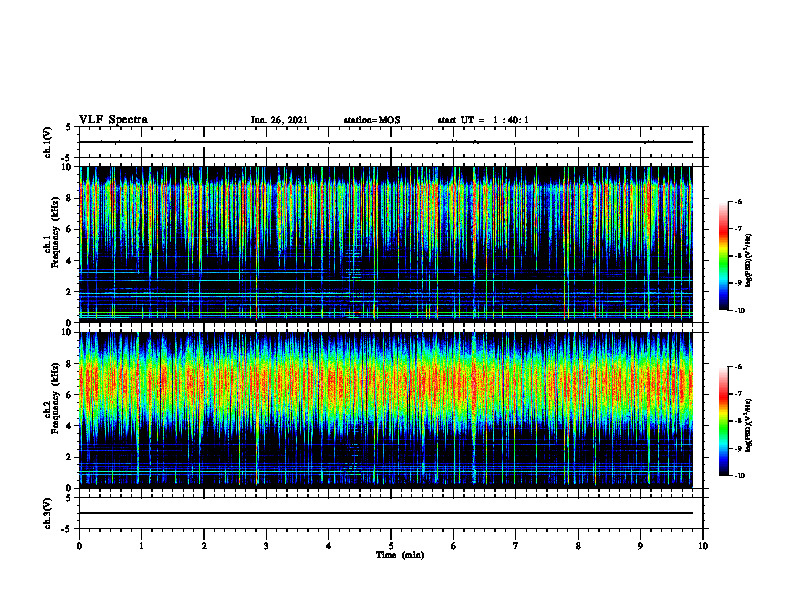Click the ch.3 voltage waveform trace line
792x612 pixels.
click(x=386, y=513)
